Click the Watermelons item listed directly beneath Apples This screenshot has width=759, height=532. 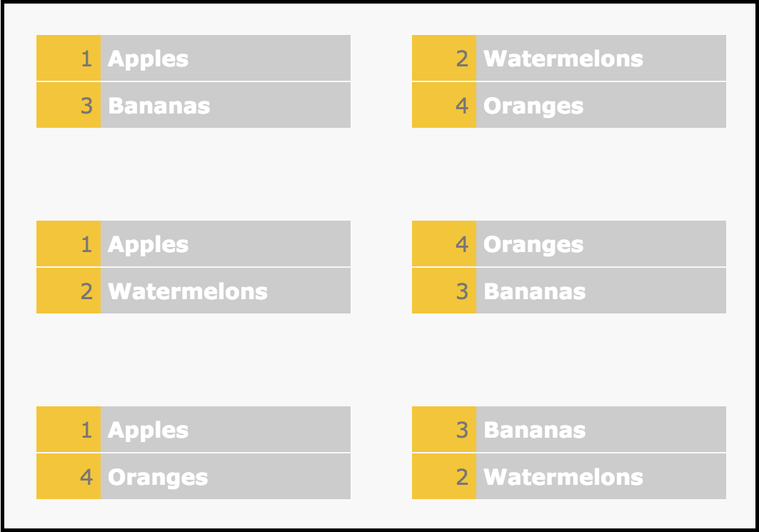point(193,291)
